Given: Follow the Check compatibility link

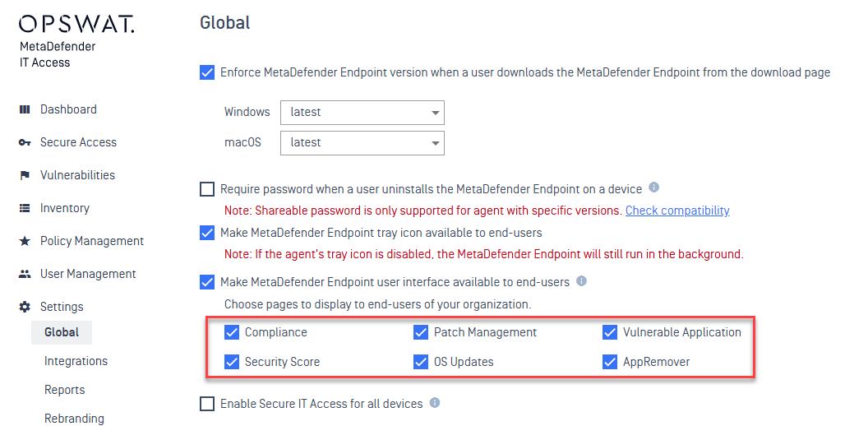Looking at the screenshot, I should (677, 211).
